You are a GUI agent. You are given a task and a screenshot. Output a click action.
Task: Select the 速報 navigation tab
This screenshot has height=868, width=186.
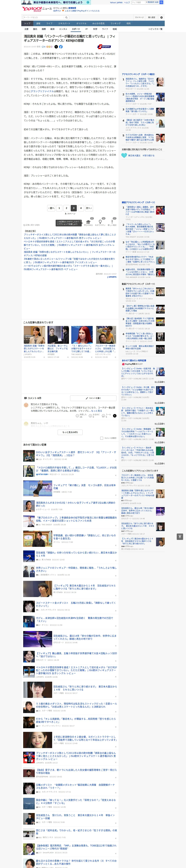(x=38, y=24)
